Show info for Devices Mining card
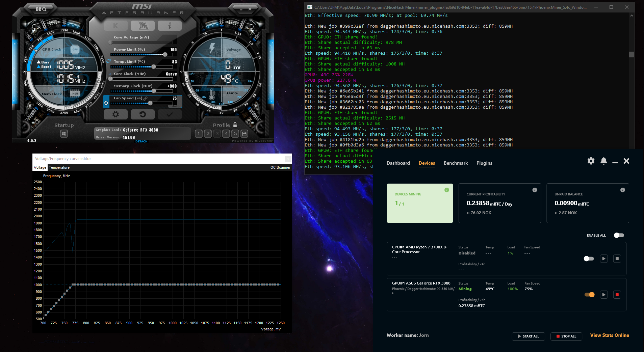 [447, 190]
